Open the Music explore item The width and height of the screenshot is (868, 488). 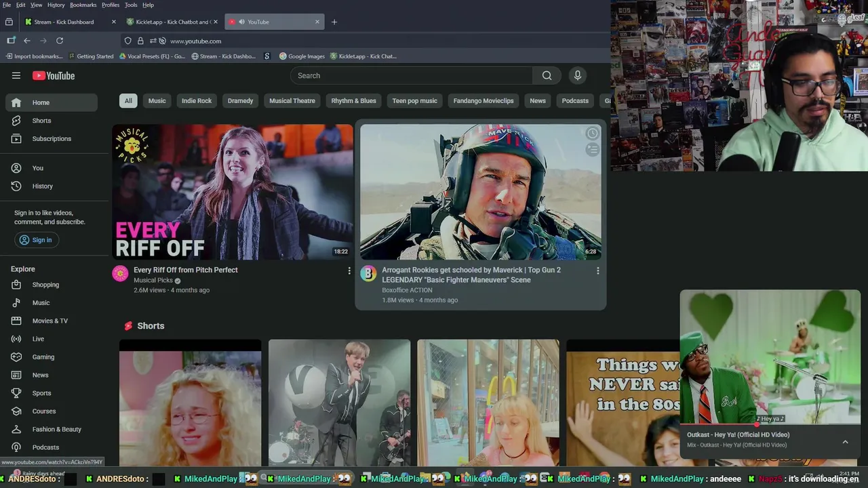52,303
